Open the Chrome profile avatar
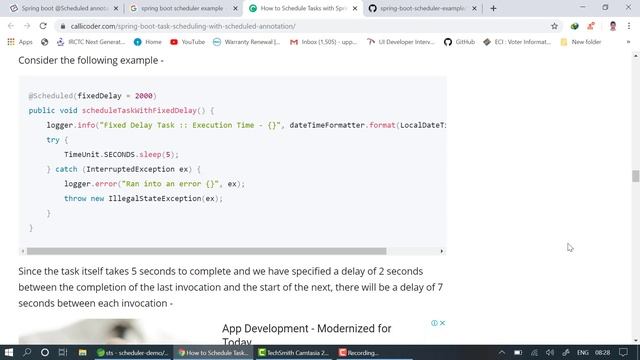 (613, 26)
